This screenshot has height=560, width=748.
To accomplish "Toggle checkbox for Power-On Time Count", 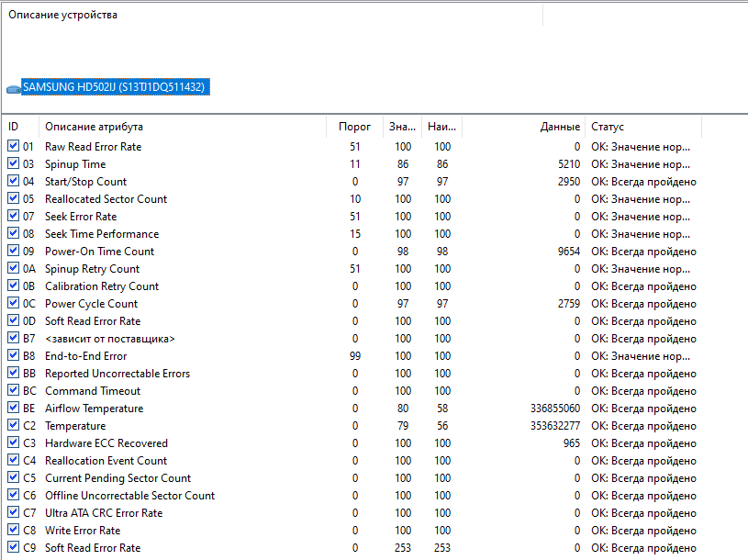I will point(13,251).
